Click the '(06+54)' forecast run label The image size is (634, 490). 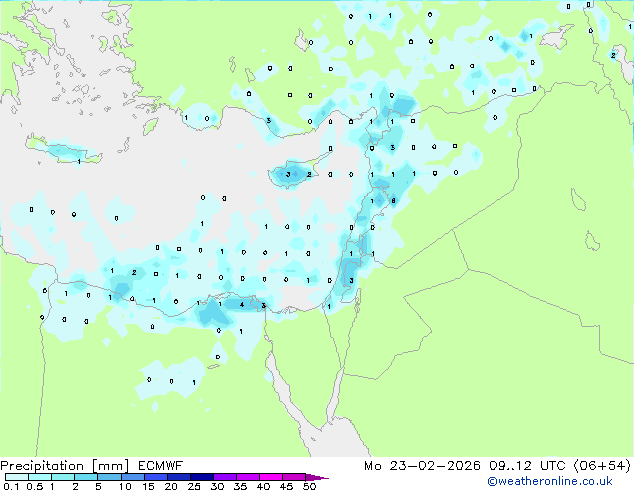point(602,466)
